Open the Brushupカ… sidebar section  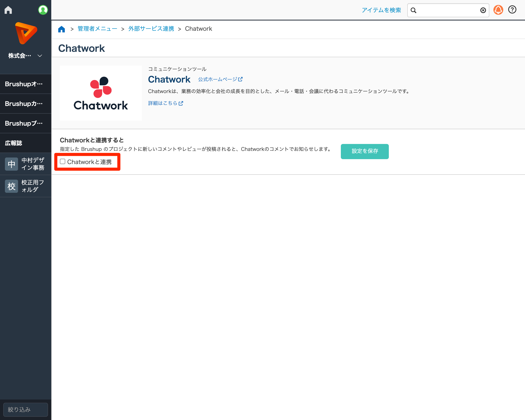[x=26, y=104]
